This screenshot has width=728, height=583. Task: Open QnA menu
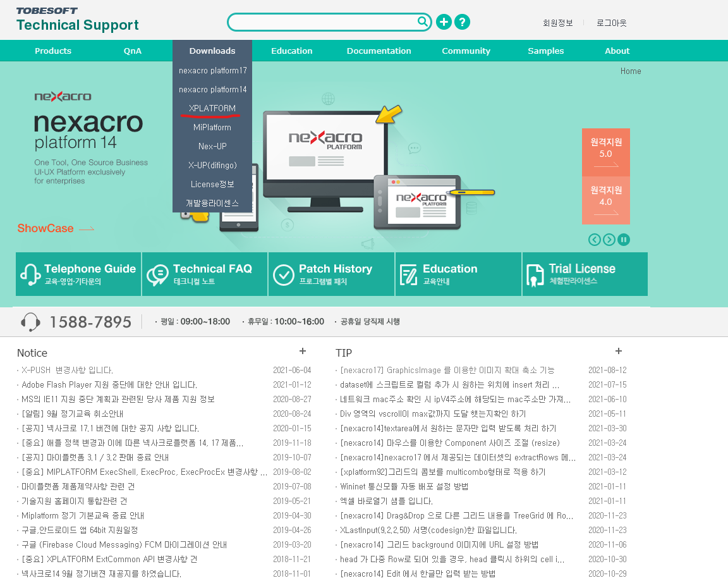click(x=132, y=51)
